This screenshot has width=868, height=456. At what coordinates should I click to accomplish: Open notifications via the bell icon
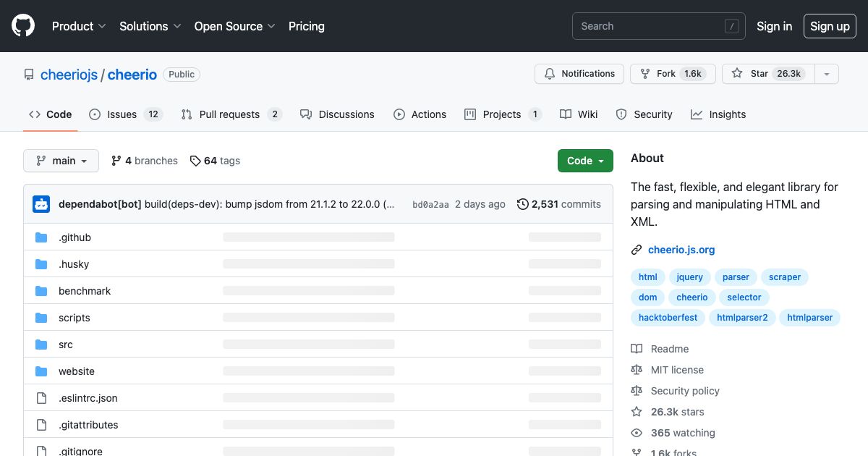(x=550, y=73)
